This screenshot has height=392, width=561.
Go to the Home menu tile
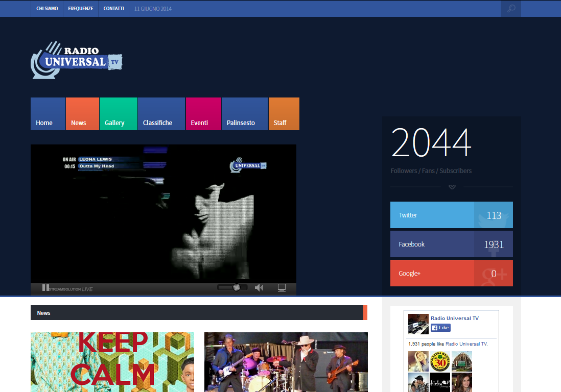coord(48,114)
